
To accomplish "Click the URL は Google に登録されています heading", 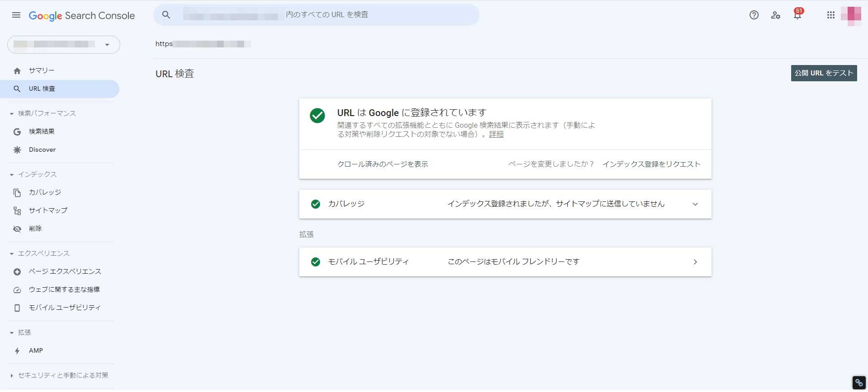I will 412,113.
